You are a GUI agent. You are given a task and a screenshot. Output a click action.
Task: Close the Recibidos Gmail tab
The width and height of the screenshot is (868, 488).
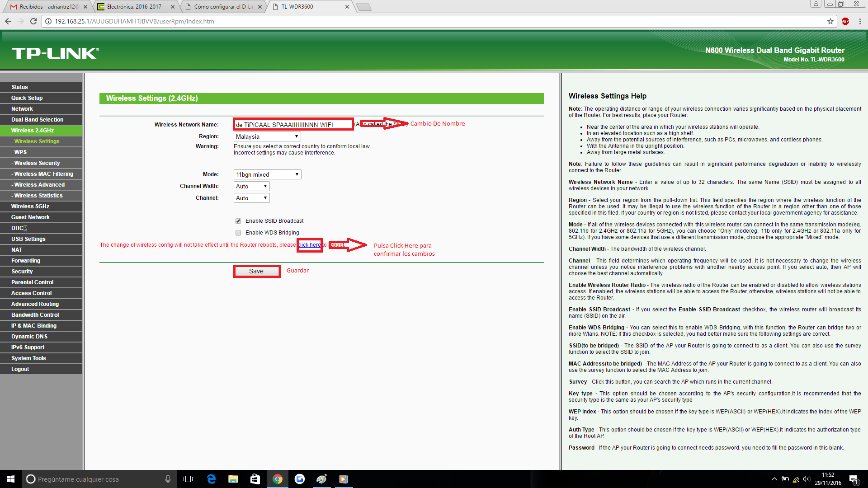coord(85,7)
